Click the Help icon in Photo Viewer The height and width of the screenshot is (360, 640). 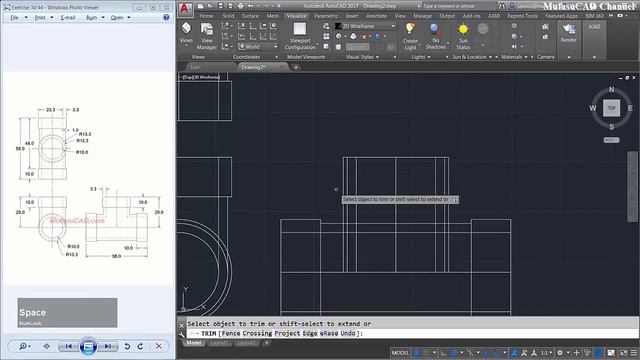[x=166, y=18]
